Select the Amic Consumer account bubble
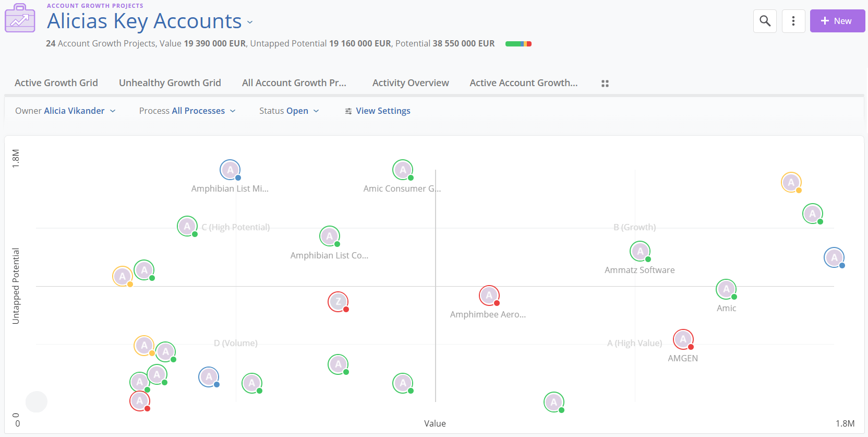 pos(403,170)
